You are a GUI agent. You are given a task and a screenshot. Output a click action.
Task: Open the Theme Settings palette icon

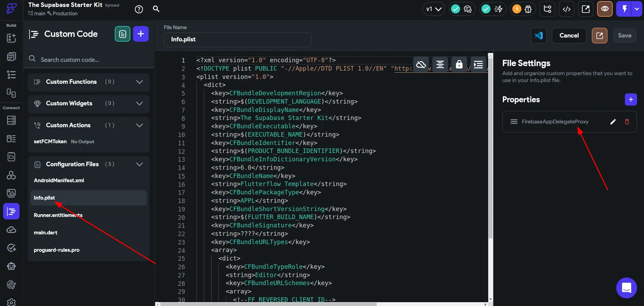coord(11,285)
